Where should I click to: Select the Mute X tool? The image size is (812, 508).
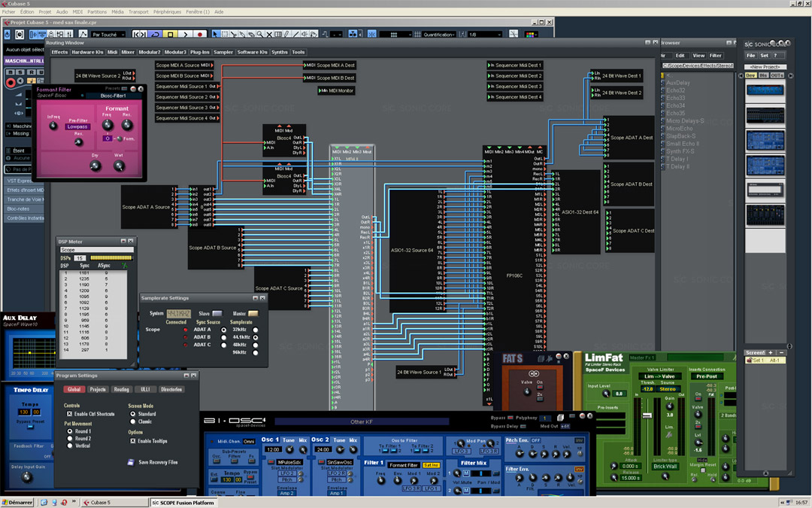pos(269,35)
